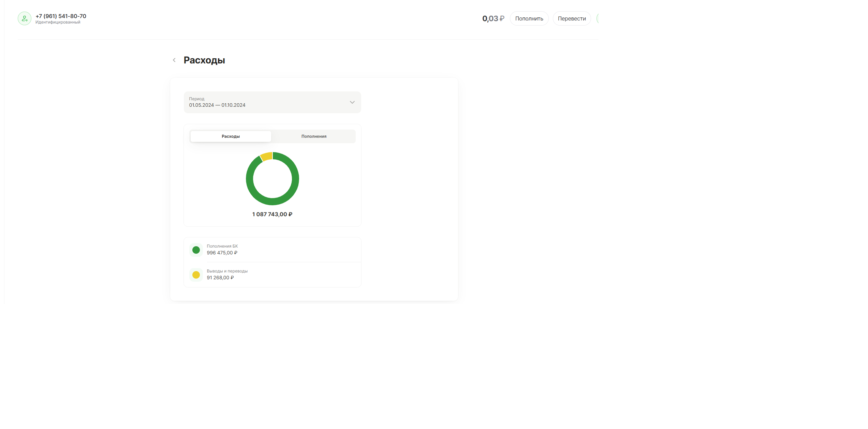Click the green circle icon for Пополнения БК

pyautogui.click(x=196, y=250)
